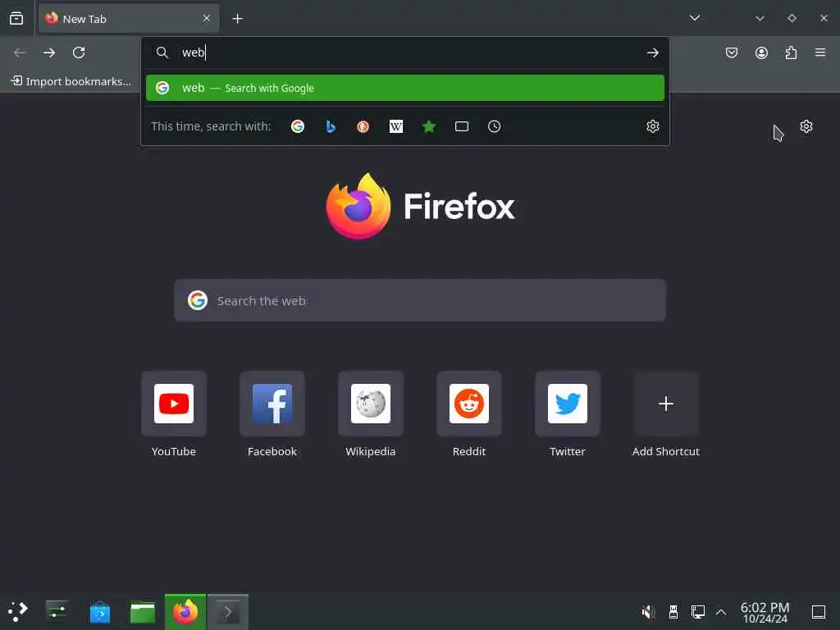Toggle muted volume tray icon
This screenshot has height=630, width=840.
pyautogui.click(x=648, y=611)
